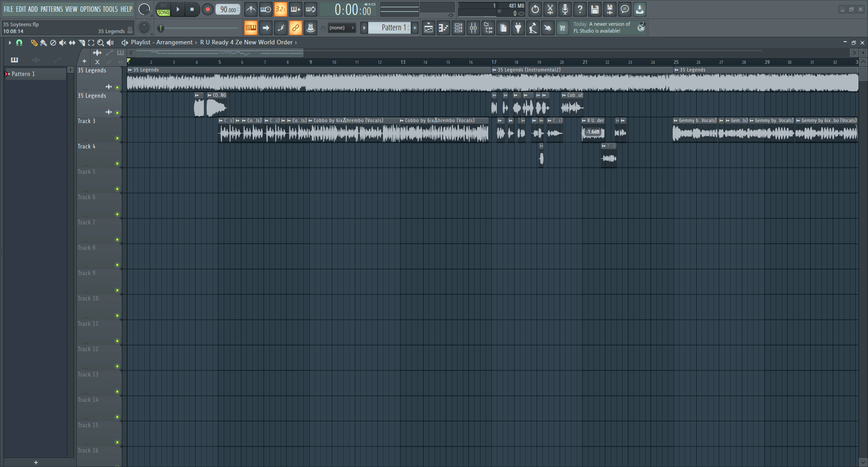This screenshot has height=467, width=868.
Task: Click the one-click audio recording microphone
Action: tap(565, 9)
